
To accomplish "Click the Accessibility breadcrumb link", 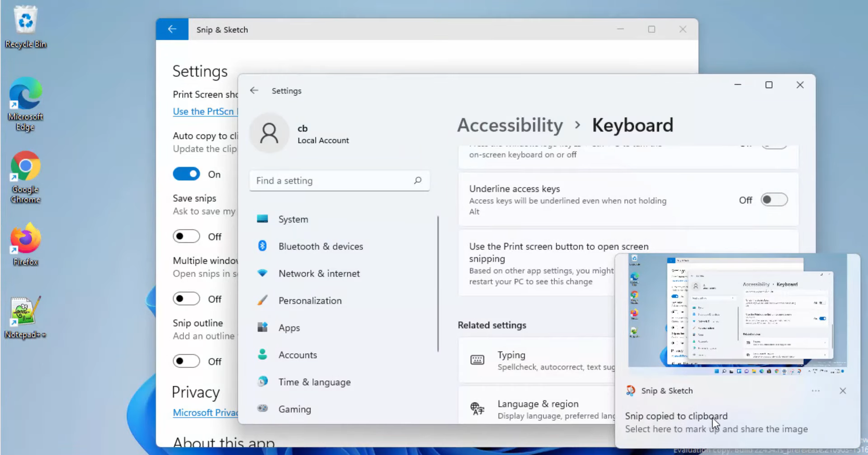I will click(510, 125).
